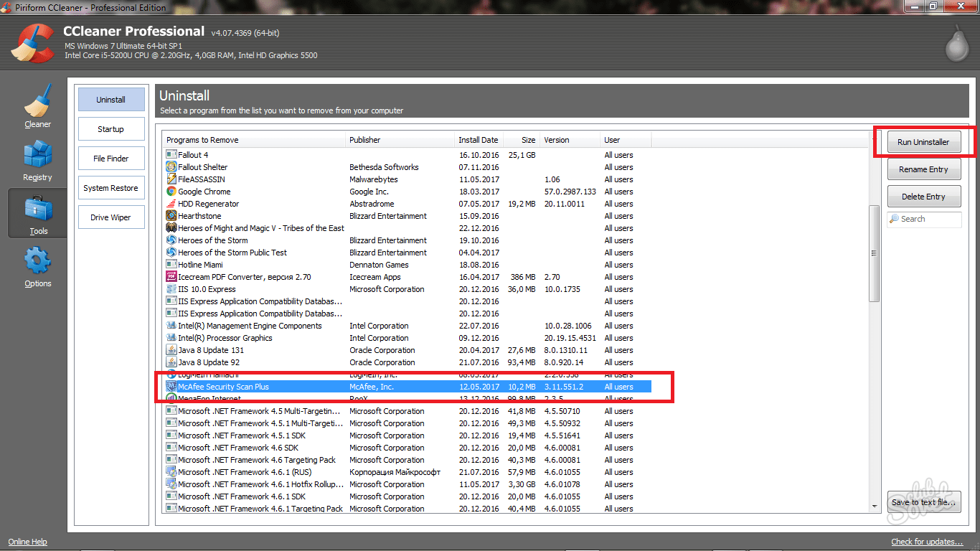The image size is (980, 551).
Task: Select Microsoft .NET Framework 4.6.1 Hotfix Rollup row
Action: (x=407, y=484)
